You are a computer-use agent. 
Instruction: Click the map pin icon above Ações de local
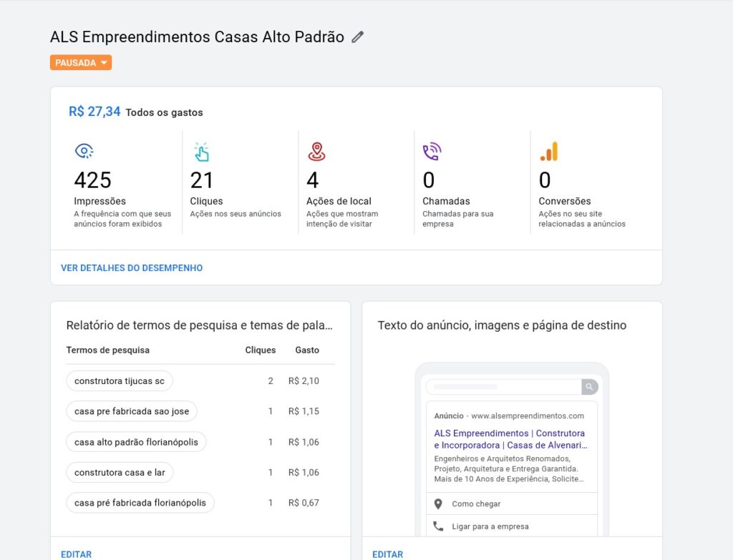click(316, 152)
